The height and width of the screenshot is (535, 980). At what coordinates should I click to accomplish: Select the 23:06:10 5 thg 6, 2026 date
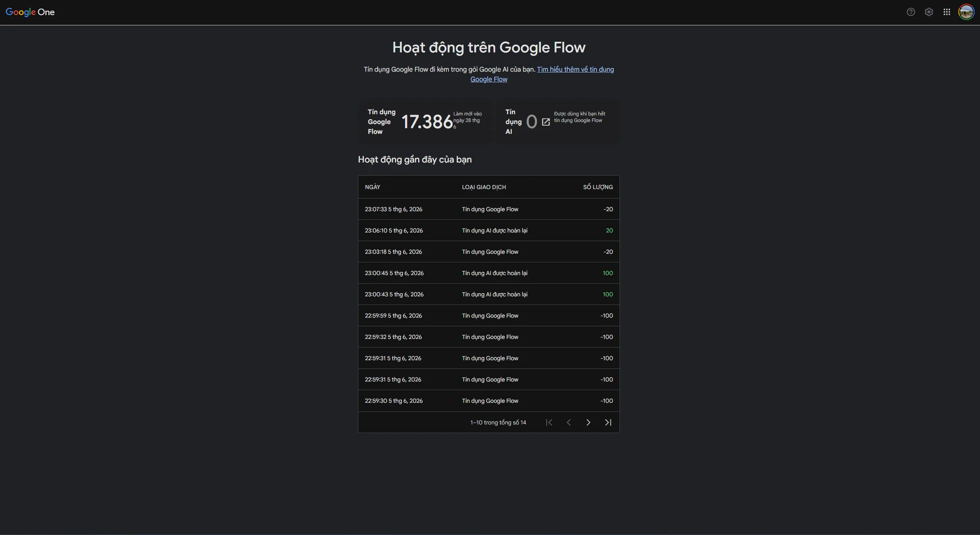(x=394, y=230)
